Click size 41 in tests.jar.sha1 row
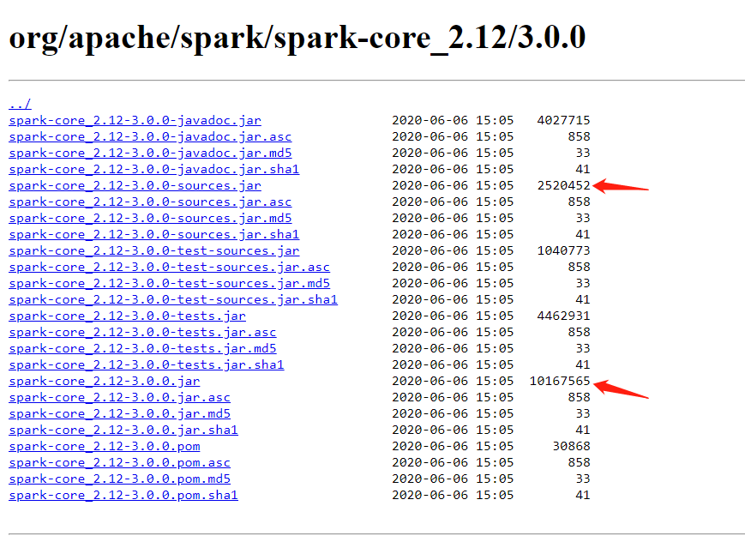 pos(582,364)
